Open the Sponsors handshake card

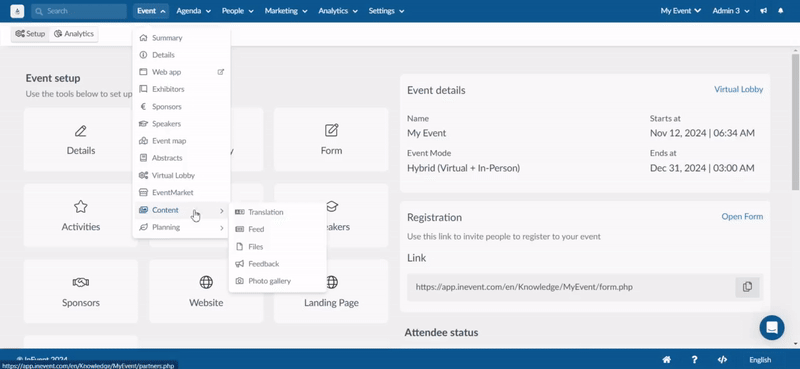[x=81, y=291]
